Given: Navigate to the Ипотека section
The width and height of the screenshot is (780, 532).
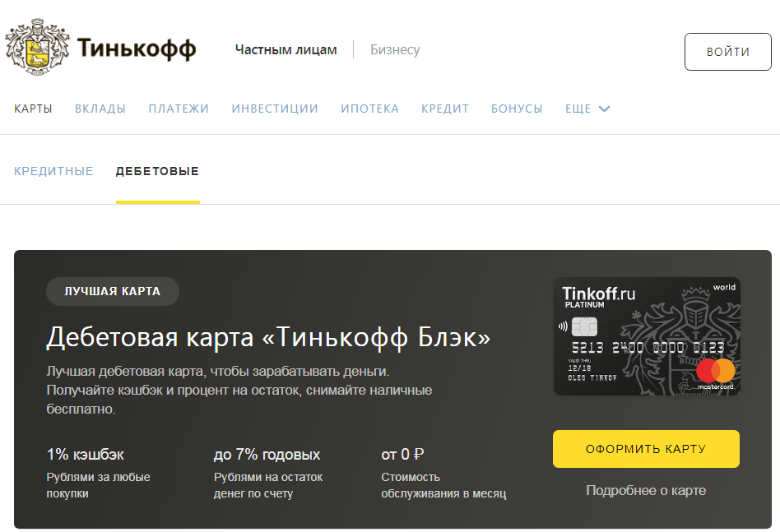Looking at the screenshot, I should [x=369, y=109].
